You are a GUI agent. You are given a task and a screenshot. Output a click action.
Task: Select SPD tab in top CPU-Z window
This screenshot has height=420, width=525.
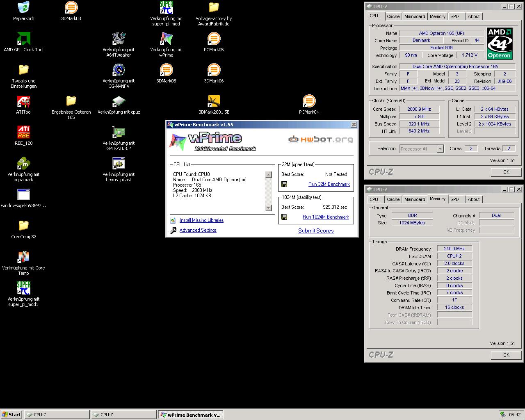(454, 16)
